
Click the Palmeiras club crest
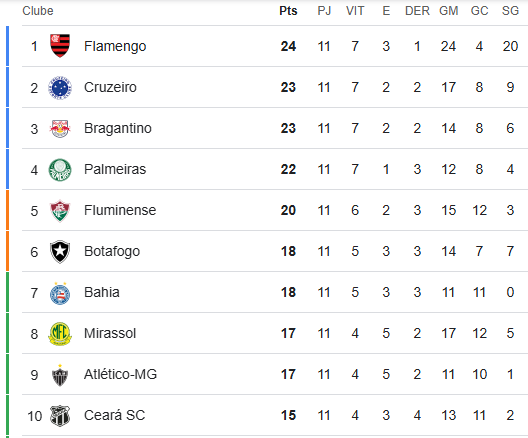click(60, 170)
